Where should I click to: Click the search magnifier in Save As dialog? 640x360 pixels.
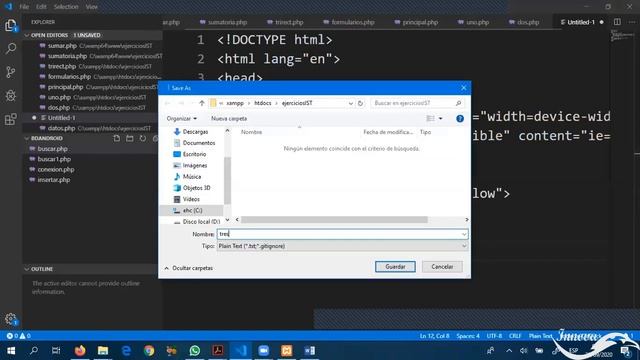coord(458,103)
